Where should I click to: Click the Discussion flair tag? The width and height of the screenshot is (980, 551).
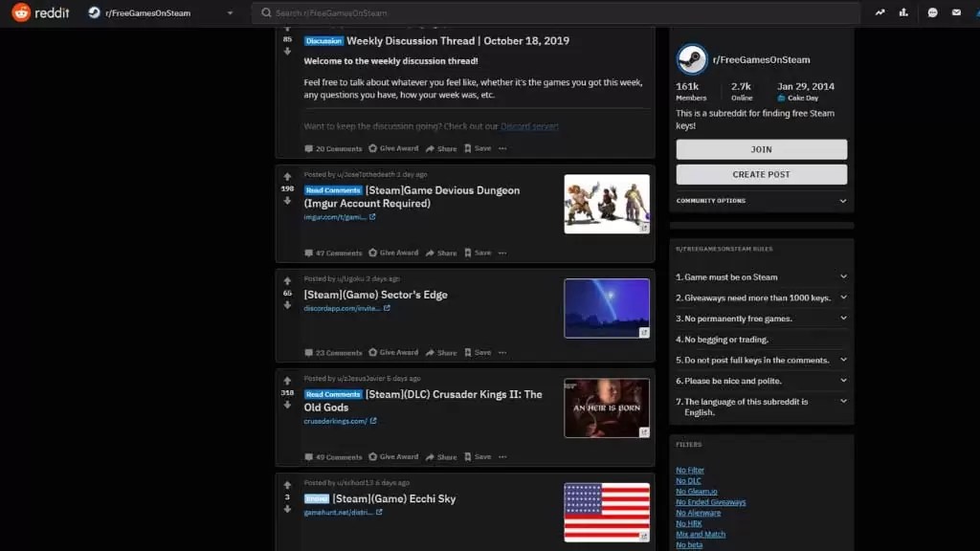pyautogui.click(x=323, y=41)
